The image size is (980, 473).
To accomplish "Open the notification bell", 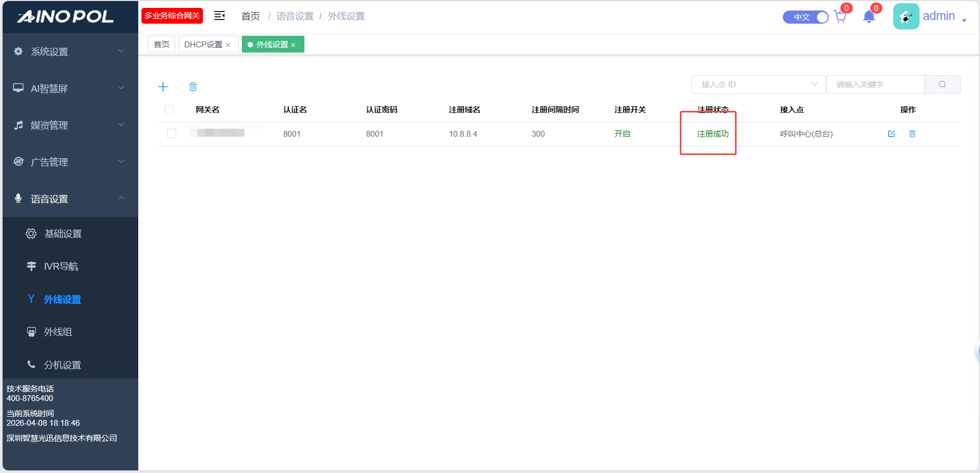I will (x=869, y=17).
